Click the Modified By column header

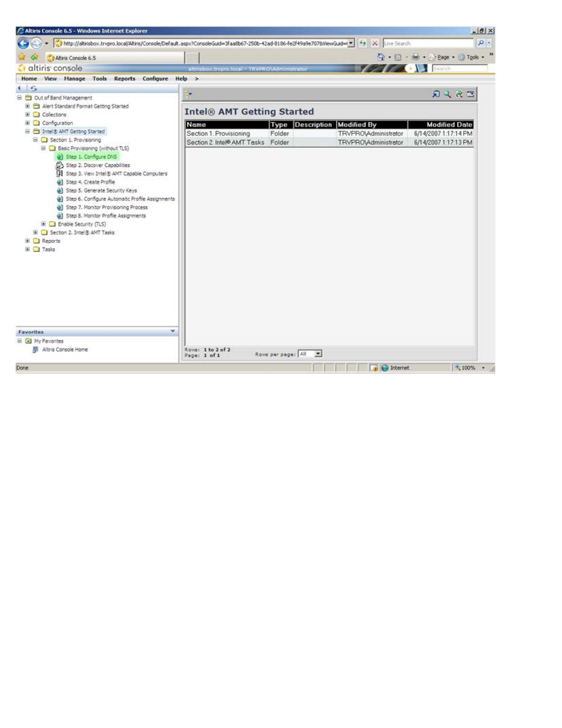click(372, 124)
